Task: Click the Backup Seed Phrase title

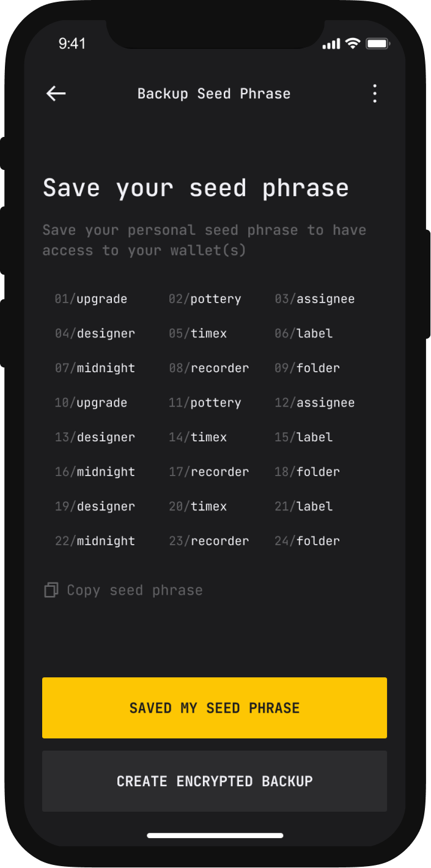Action: pyautogui.click(x=214, y=94)
